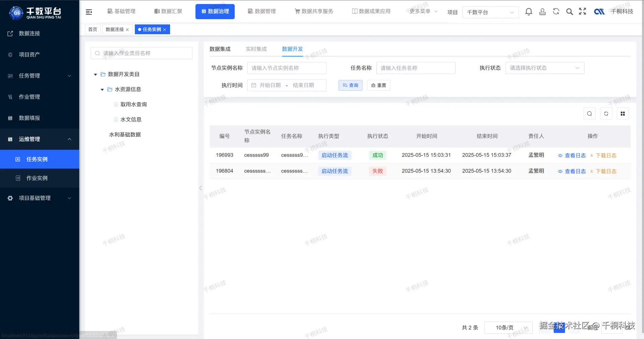Open the notifications bell icon
The width and height of the screenshot is (644, 339).
tap(529, 12)
